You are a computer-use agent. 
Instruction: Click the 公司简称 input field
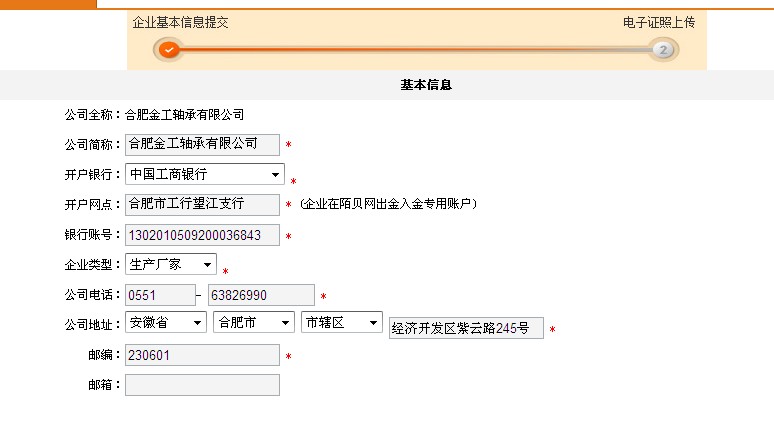202,145
